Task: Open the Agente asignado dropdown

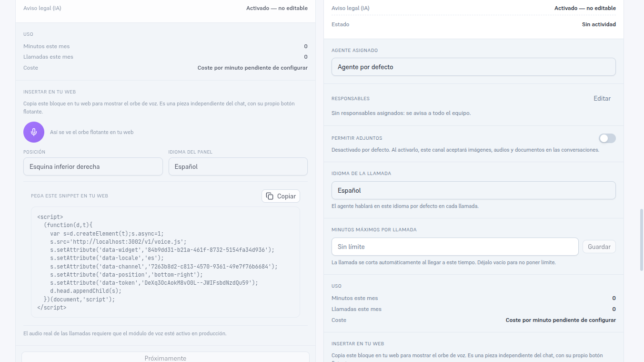Action: pyautogui.click(x=473, y=67)
